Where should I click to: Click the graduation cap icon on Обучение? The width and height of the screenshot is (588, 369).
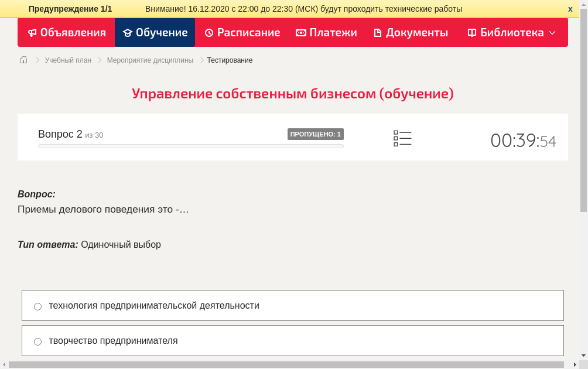pos(128,33)
